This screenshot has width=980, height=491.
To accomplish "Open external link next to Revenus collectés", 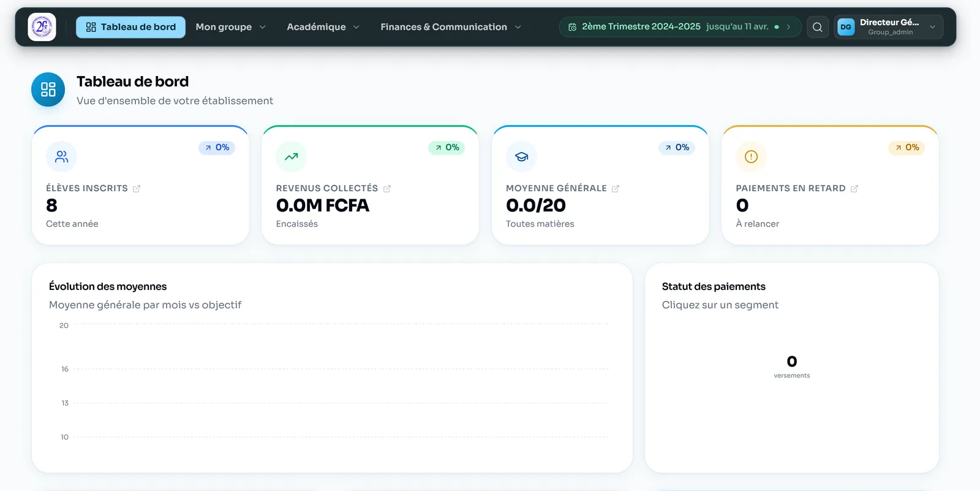I will pos(387,189).
